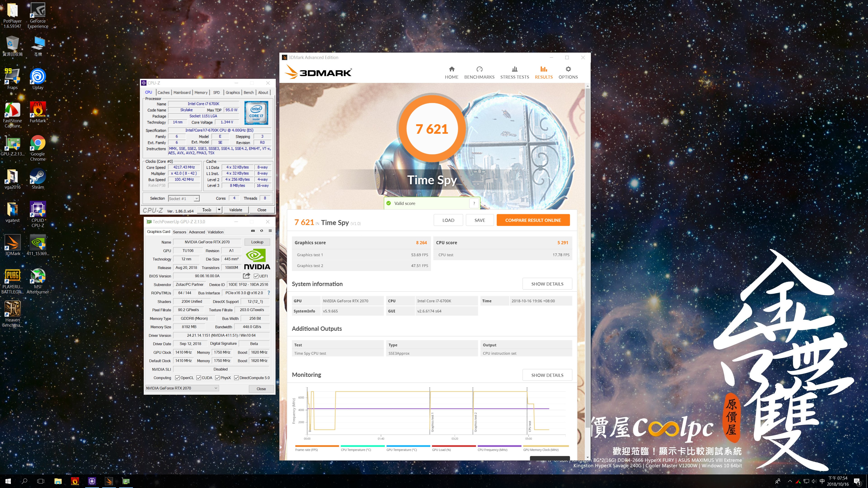The height and width of the screenshot is (488, 868).
Task: Launch MSI Afterburner from the desktop
Action: click(38, 281)
